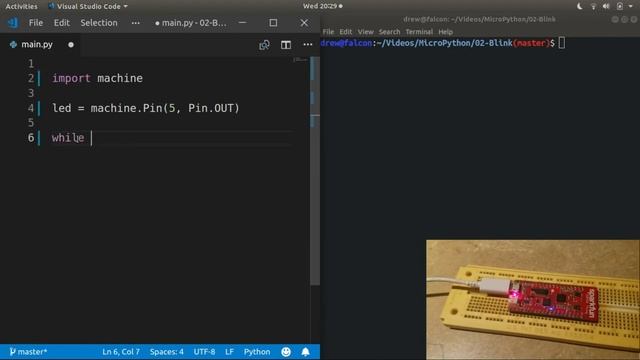Click the feedback smiley icon
Viewport: 640px width, 360px height.
click(286, 351)
